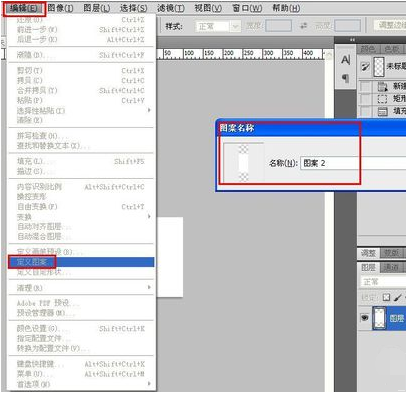Select history snapshot 未标题 thumbnail

click(x=379, y=66)
